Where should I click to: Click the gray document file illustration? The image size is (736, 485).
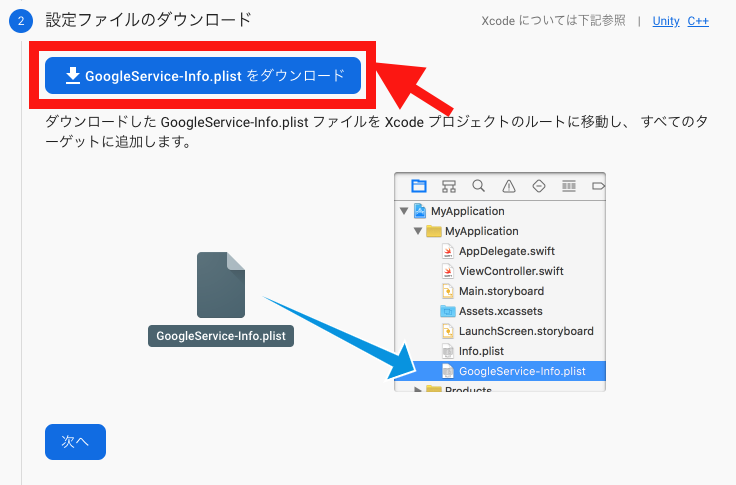(221, 285)
